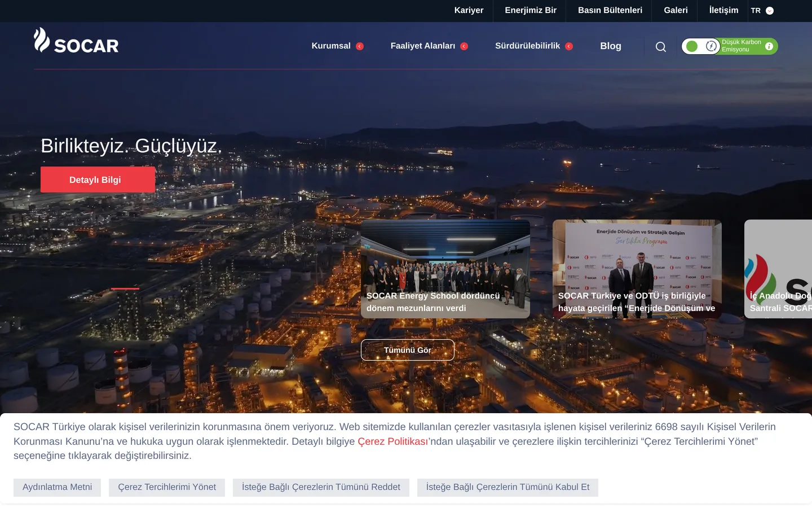Follow the red Çerez Politikası link
Viewport: 812px width, 508px height.
coord(392,441)
